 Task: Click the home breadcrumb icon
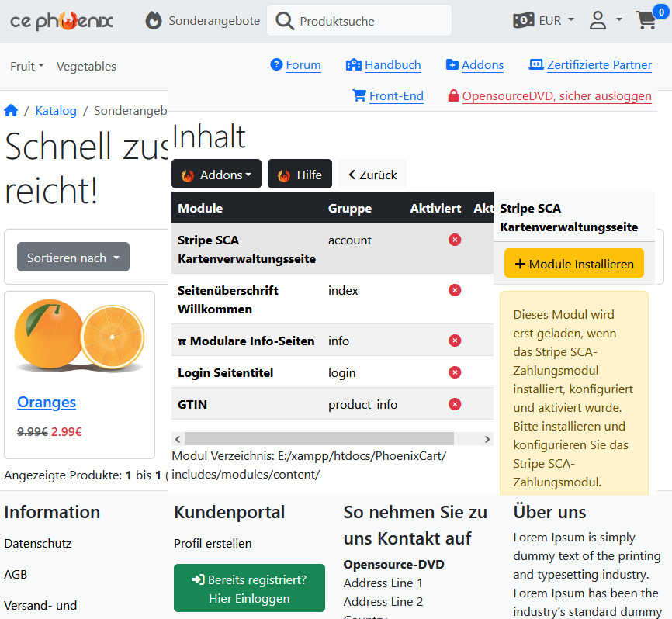click(11, 111)
